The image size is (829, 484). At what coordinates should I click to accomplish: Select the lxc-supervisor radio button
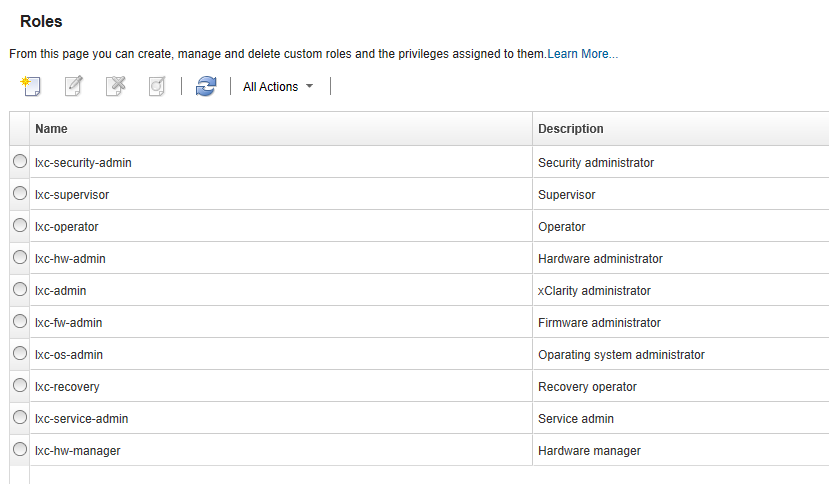(x=20, y=194)
